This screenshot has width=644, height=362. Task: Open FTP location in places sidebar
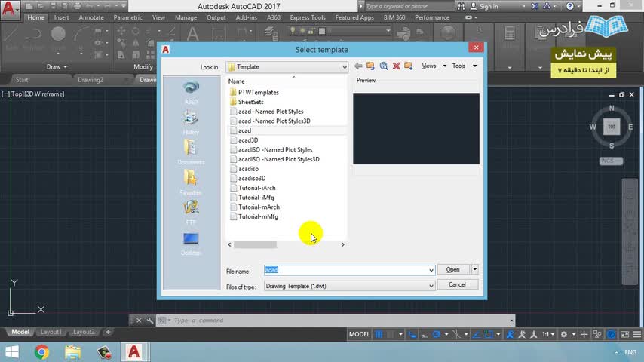point(191,213)
